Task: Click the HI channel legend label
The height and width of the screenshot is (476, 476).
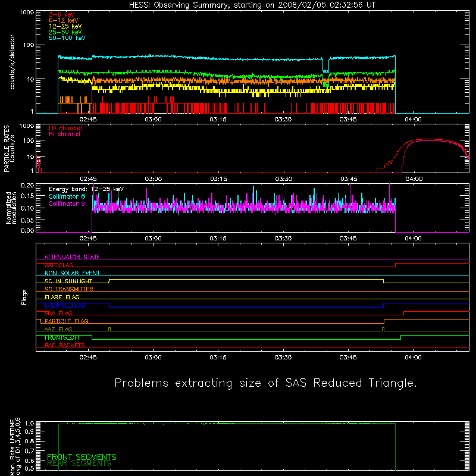Action: pyautogui.click(x=65, y=134)
